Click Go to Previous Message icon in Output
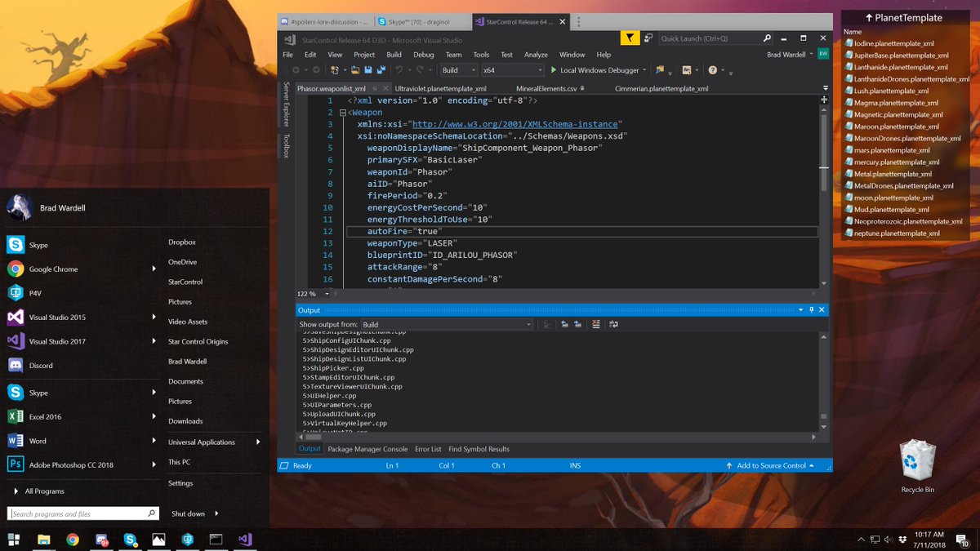The width and height of the screenshot is (980, 551). click(x=564, y=324)
